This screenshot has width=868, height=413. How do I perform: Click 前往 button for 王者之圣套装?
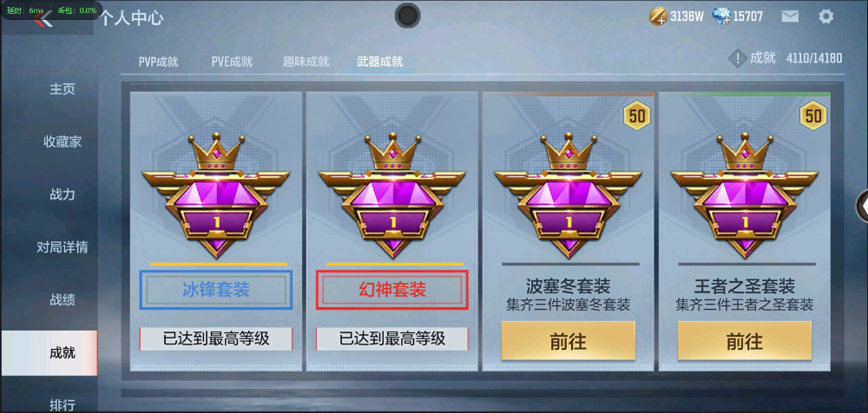pyautogui.click(x=745, y=340)
